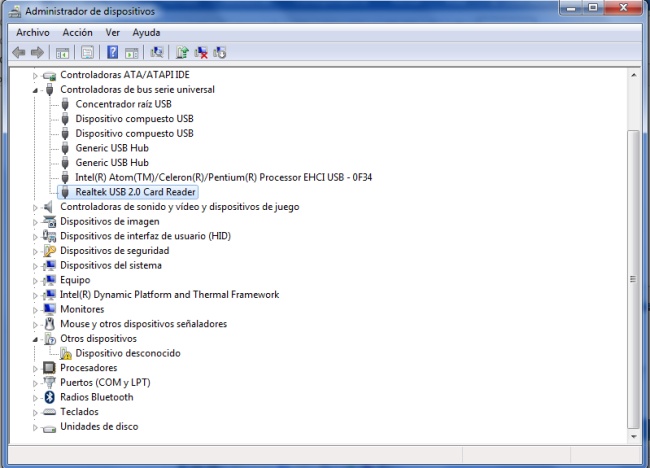Close the Administrador de dispositivos window
This screenshot has height=468, width=650.
pos(623,8)
